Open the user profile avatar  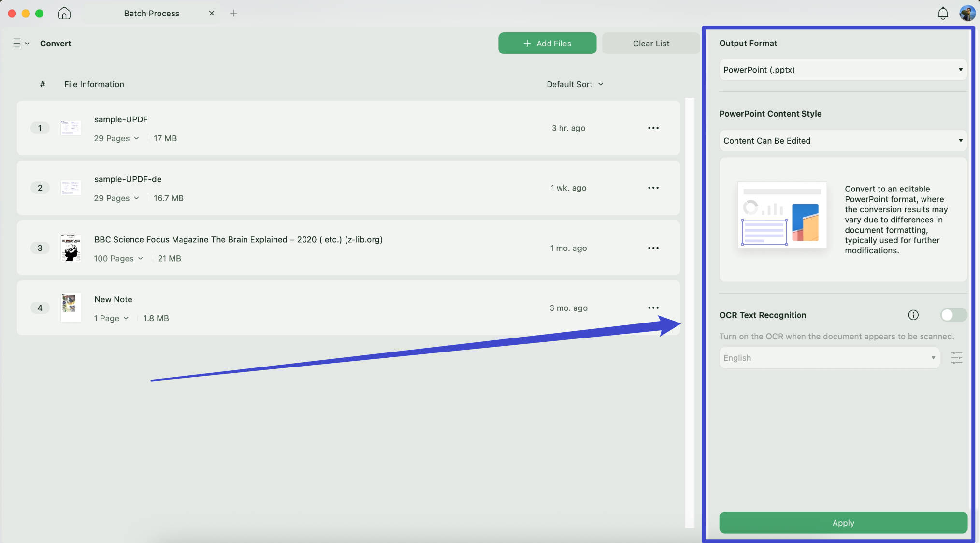967,13
